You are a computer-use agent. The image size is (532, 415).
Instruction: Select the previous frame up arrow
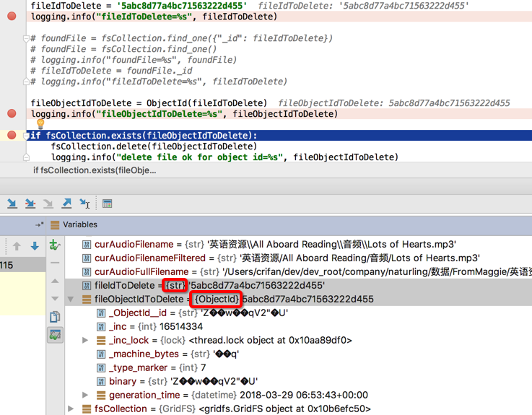coord(17,246)
